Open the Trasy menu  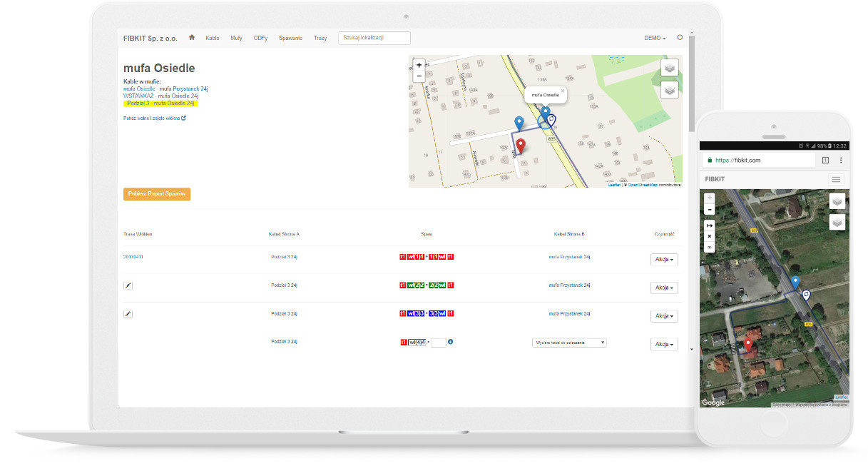pos(320,38)
